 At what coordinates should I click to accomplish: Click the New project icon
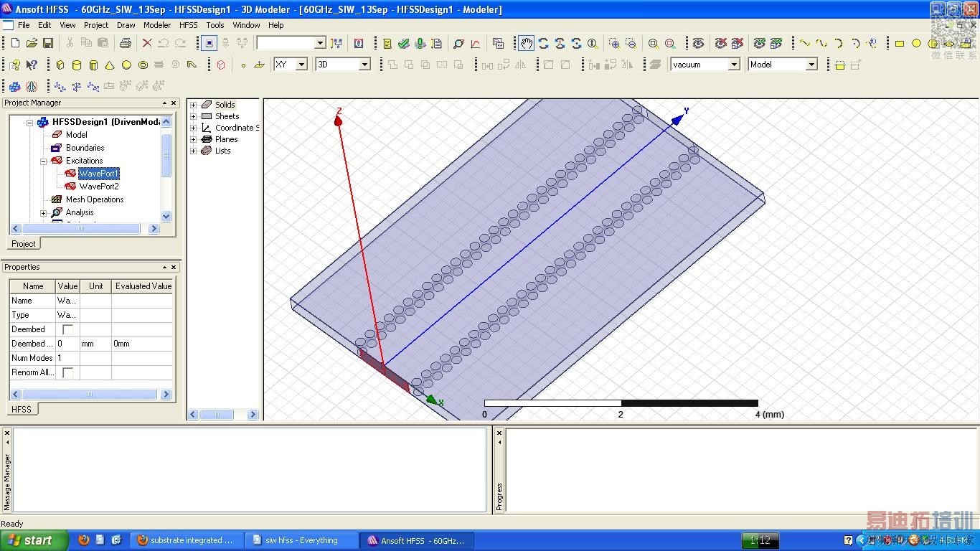pos(15,43)
